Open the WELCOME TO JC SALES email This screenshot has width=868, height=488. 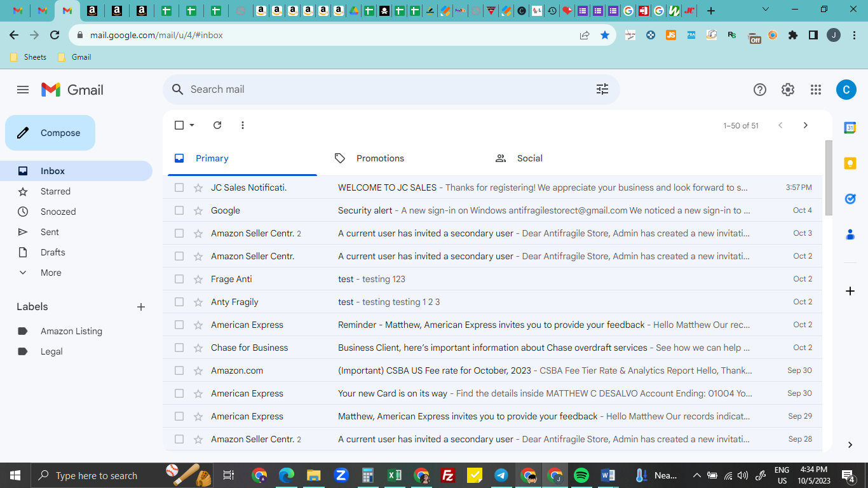(x=492, y=187)
